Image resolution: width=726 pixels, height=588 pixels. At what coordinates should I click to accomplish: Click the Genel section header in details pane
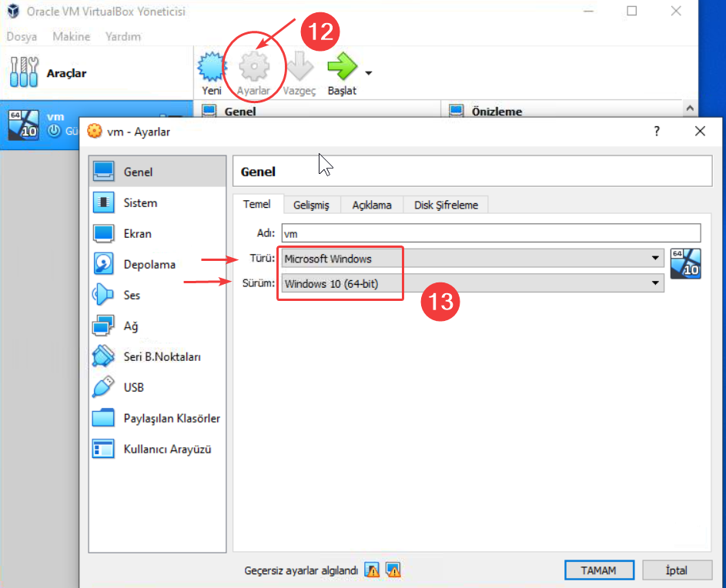click(240, 112)
